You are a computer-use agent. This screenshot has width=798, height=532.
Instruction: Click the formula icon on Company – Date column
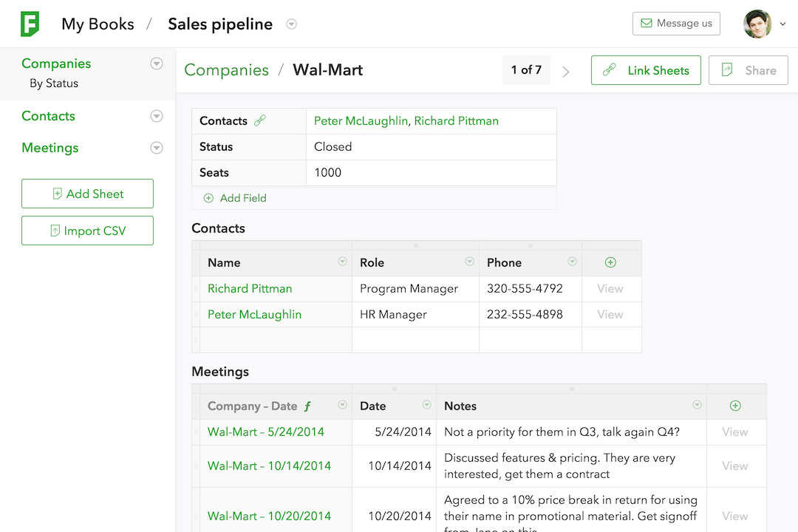[x=307, y=406]
